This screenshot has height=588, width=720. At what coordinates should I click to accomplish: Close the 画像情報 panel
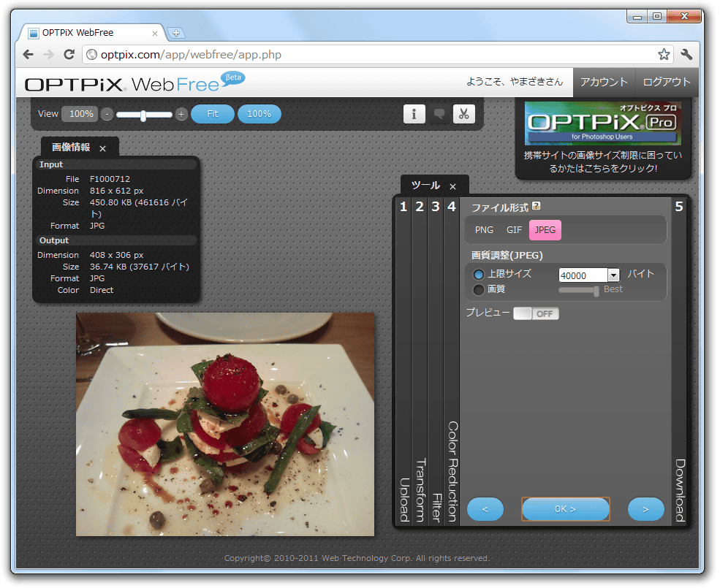[x=103, y=148]
